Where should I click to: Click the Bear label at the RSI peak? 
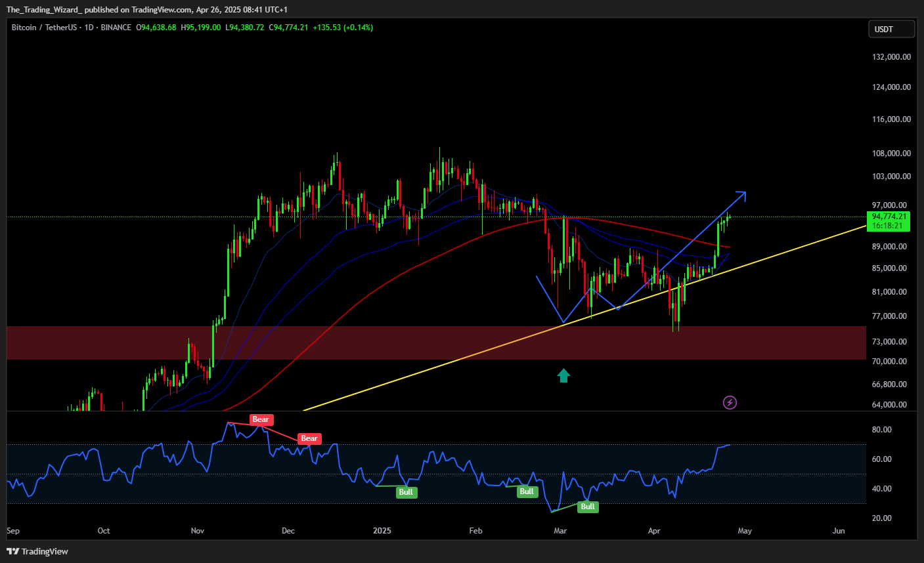coord(261,419)
